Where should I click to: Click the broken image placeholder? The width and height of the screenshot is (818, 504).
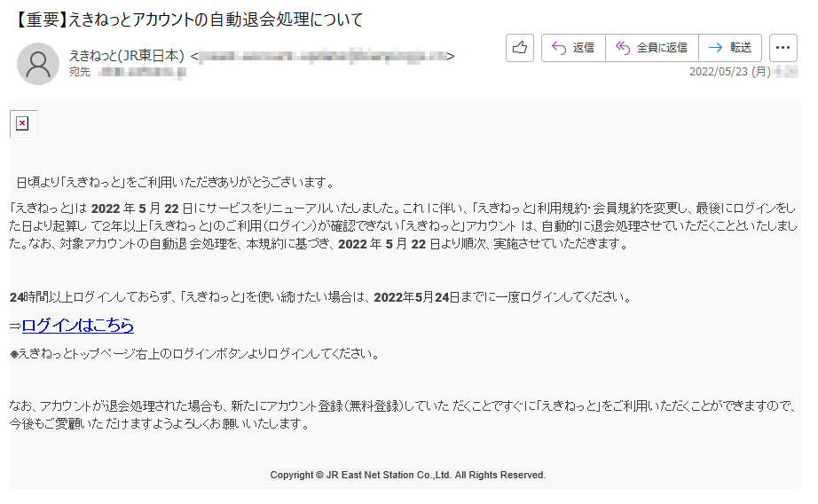click(x=23, y=123)
